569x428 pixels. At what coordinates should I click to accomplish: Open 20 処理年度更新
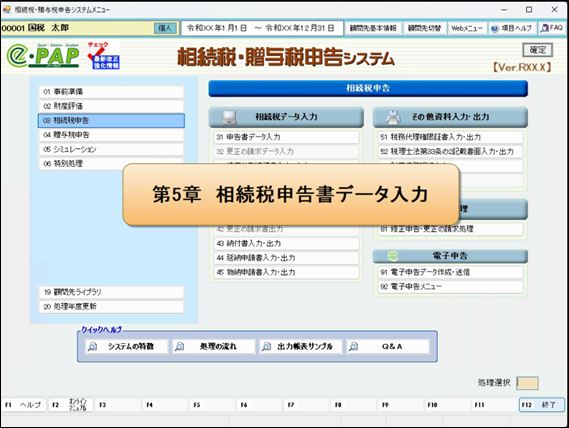point(111,307)
